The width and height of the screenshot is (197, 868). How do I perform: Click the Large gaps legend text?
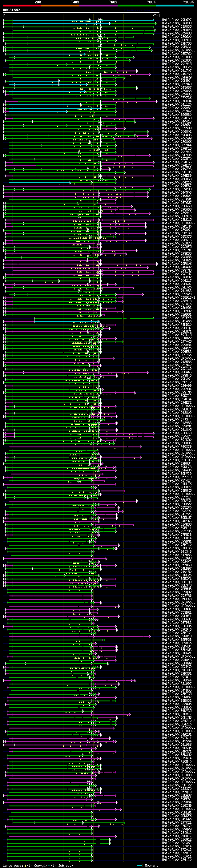tap(38, 865)
